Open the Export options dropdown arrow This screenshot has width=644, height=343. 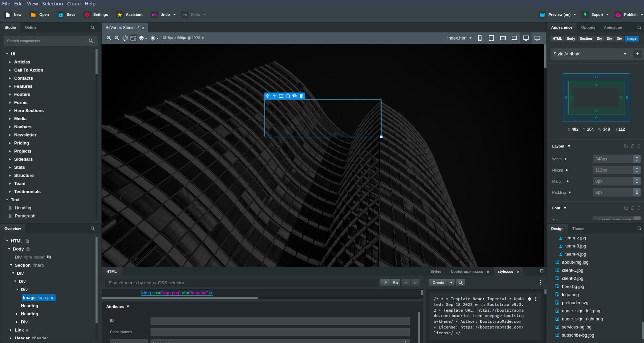click(608, 15)
